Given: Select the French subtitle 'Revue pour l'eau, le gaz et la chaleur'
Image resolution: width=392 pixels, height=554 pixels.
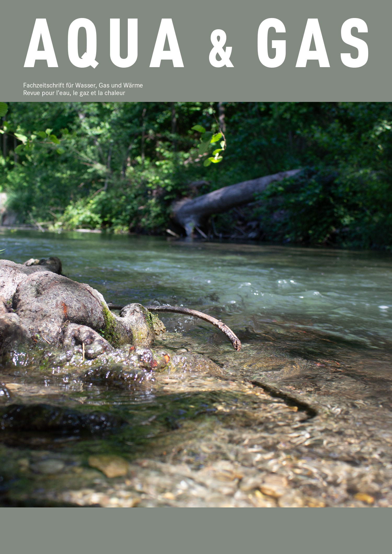Looking at the screenshot, I should [74, 93].
